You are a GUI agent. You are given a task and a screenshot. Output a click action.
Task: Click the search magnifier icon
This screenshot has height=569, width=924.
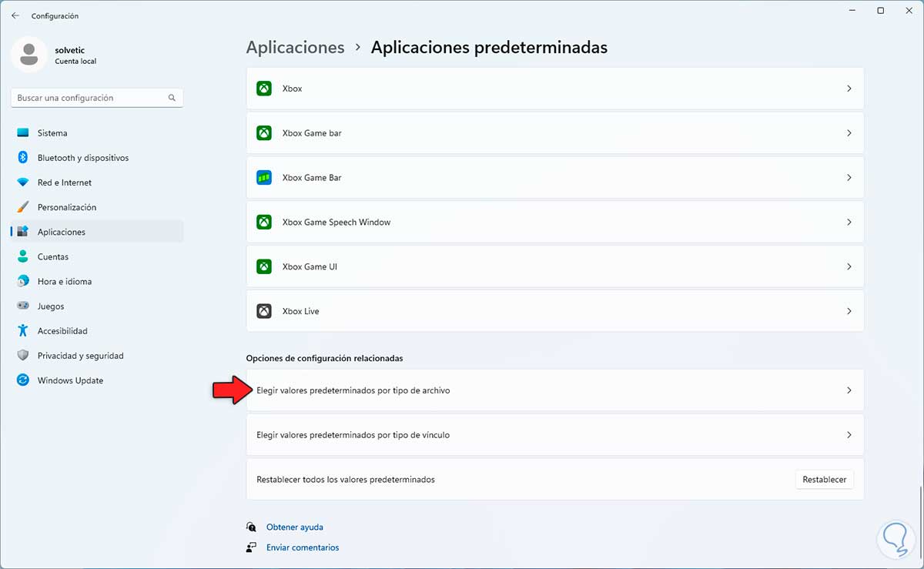[172, 98]
